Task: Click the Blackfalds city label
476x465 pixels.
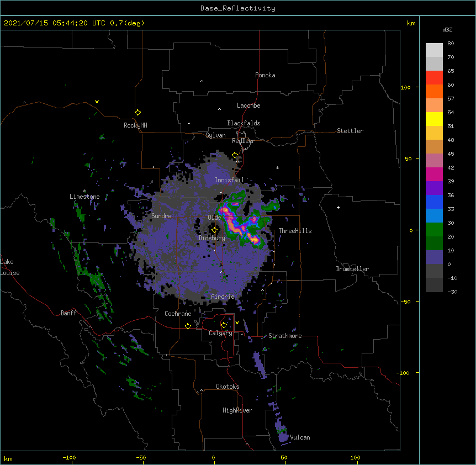Action: coord(244,123)
